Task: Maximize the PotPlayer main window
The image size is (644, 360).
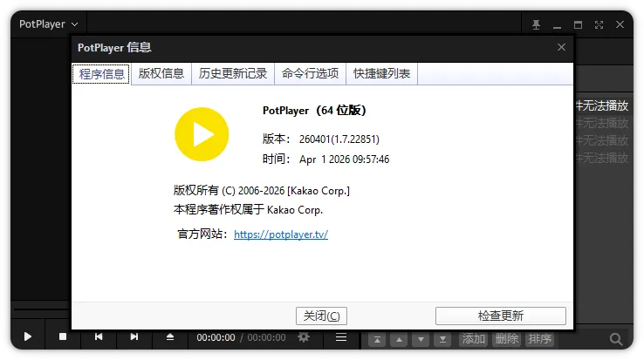Action: pyautogui.click(x=578, y=25)
